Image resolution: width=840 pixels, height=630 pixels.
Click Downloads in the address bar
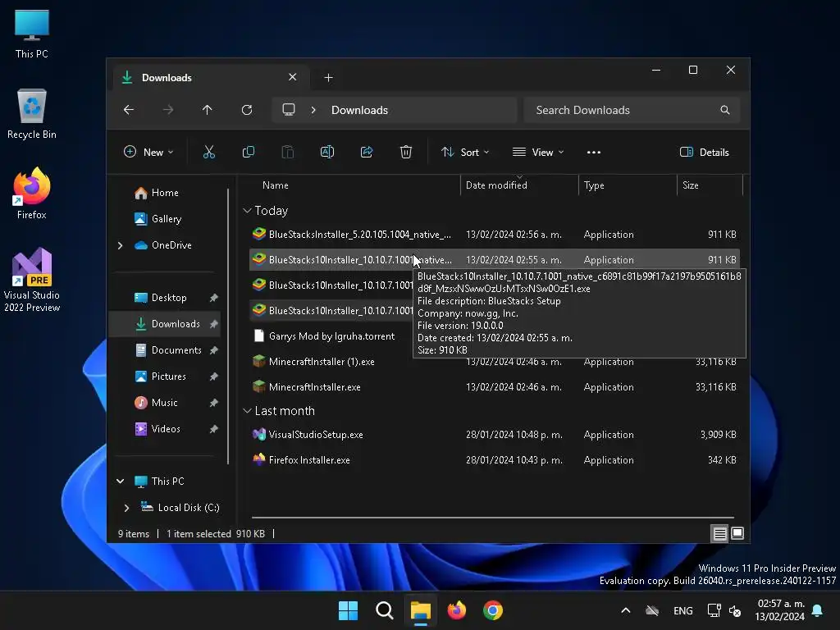[359, 110]
